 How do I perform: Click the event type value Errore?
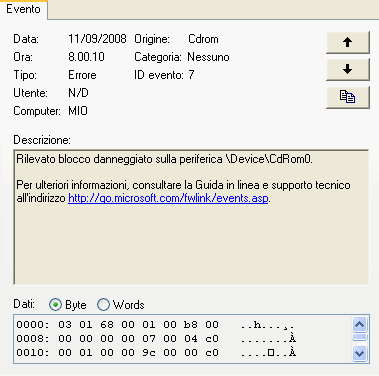click(x=82, y=75)
